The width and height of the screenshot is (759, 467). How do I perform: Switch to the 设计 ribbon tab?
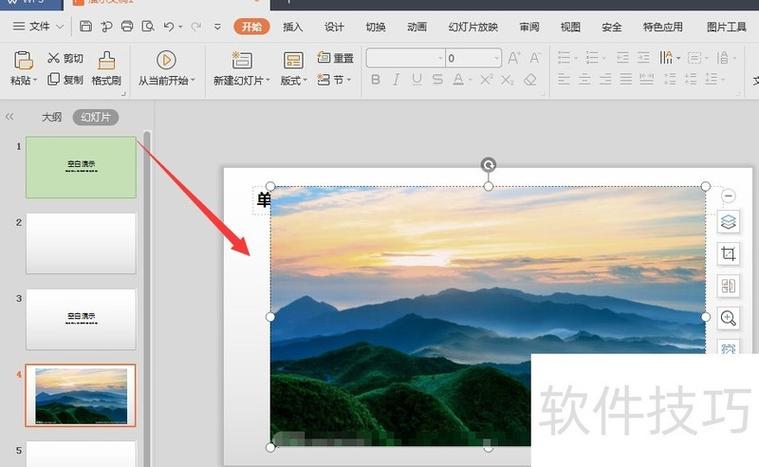[x=334, y=27]
